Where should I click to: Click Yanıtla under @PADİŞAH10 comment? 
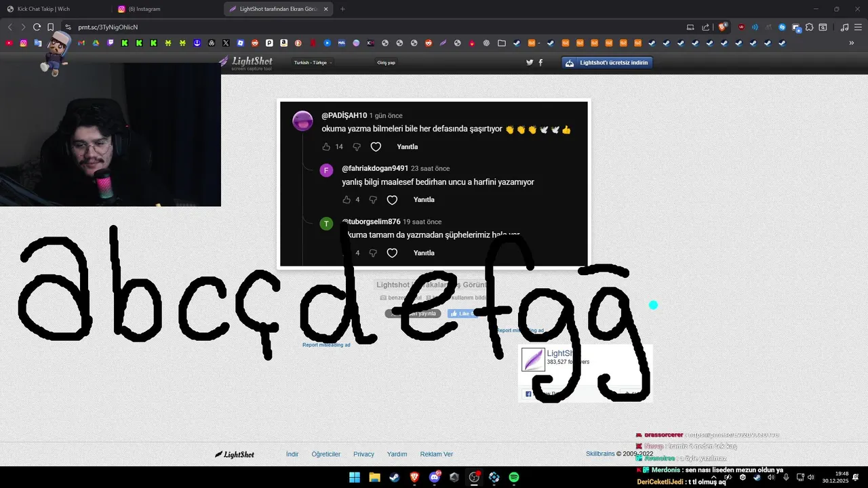point(408,147)
